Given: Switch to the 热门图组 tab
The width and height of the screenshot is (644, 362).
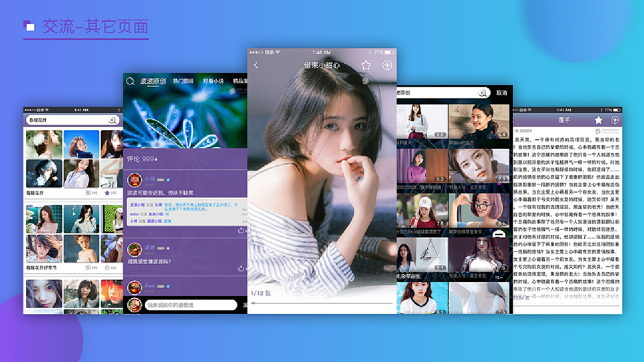Looking at the screenshot, I should pos(183,81).
